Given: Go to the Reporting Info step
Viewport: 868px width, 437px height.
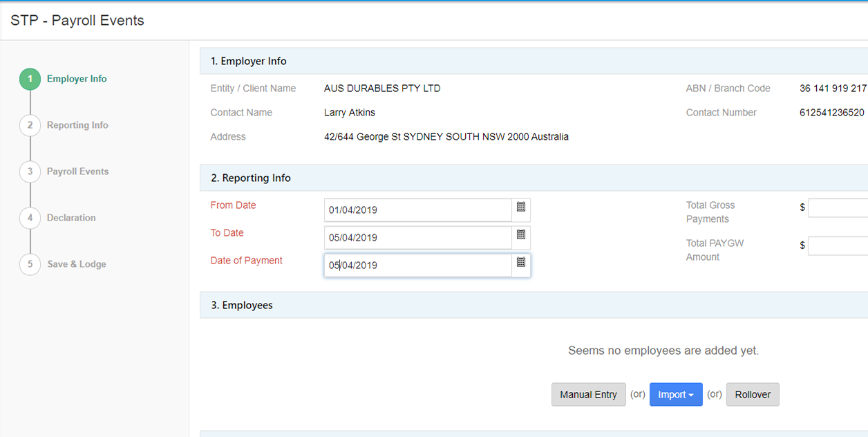Looking at the screenshot, I should (x=77, y=125).
